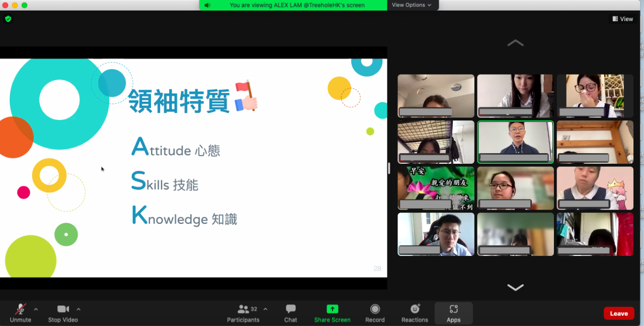Leave the meeting with red Leave button
The width and height of the screenshot is (644, 326).
(x=618, y=313)
